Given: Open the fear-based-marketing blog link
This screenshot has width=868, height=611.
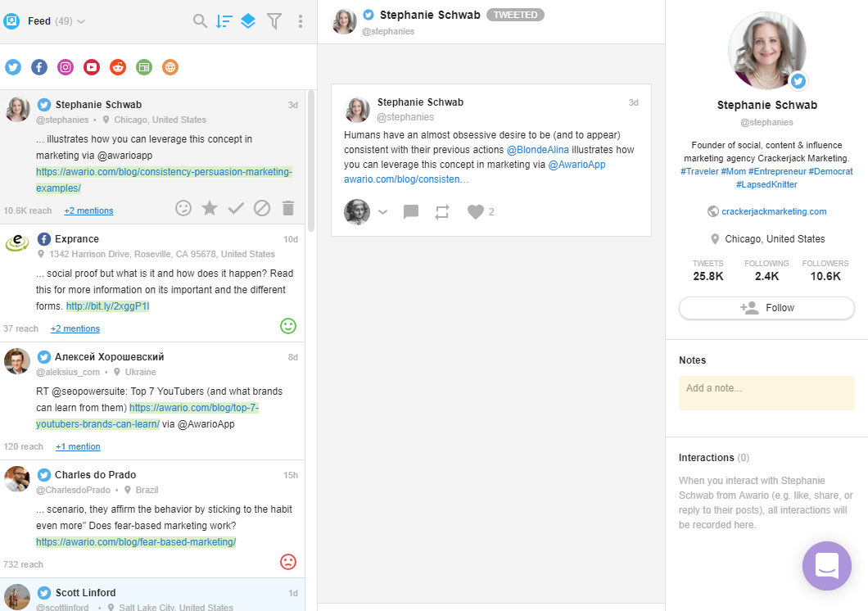Looking at the screenshot, I should pyautogui.click(x=136, y=542).
